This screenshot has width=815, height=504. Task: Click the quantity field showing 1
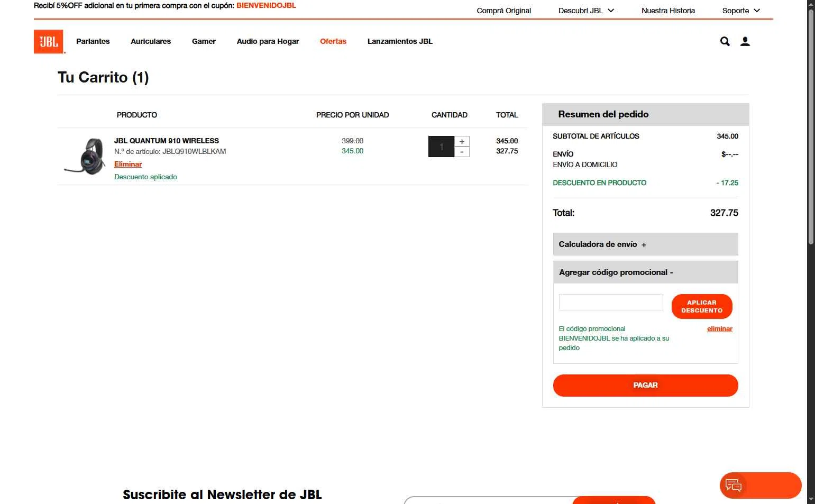point(441,146)
